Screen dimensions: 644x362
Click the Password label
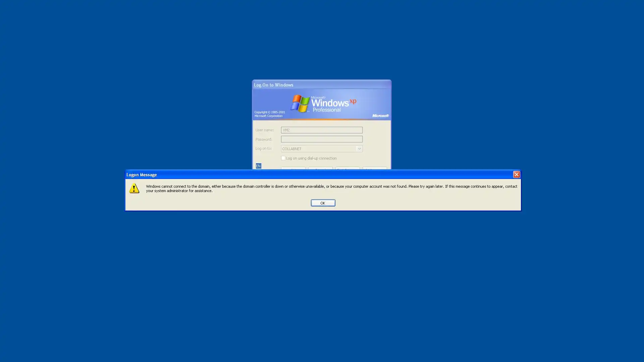264,139
